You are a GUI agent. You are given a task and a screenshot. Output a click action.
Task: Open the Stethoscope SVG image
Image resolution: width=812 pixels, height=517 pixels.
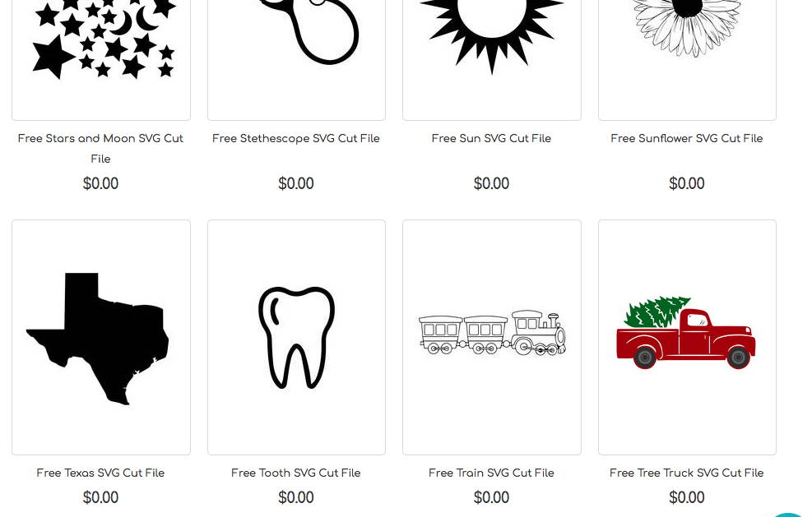coord(296,59)
